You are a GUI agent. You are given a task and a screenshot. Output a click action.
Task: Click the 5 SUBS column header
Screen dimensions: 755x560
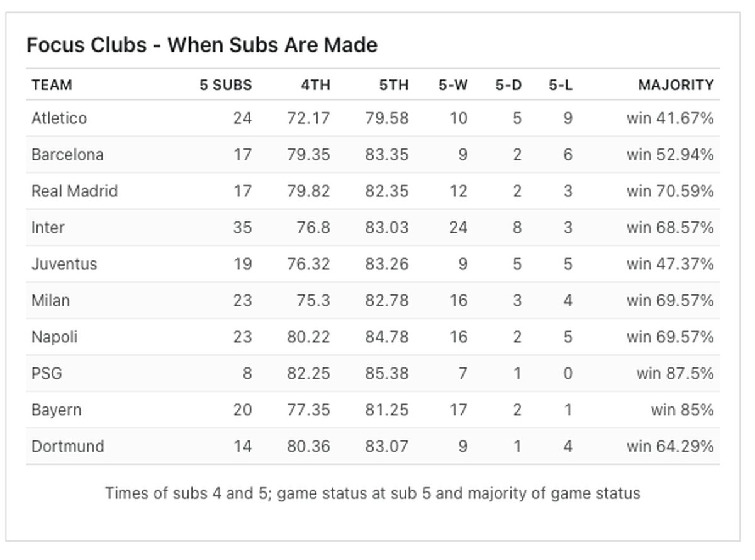(226, 85)
